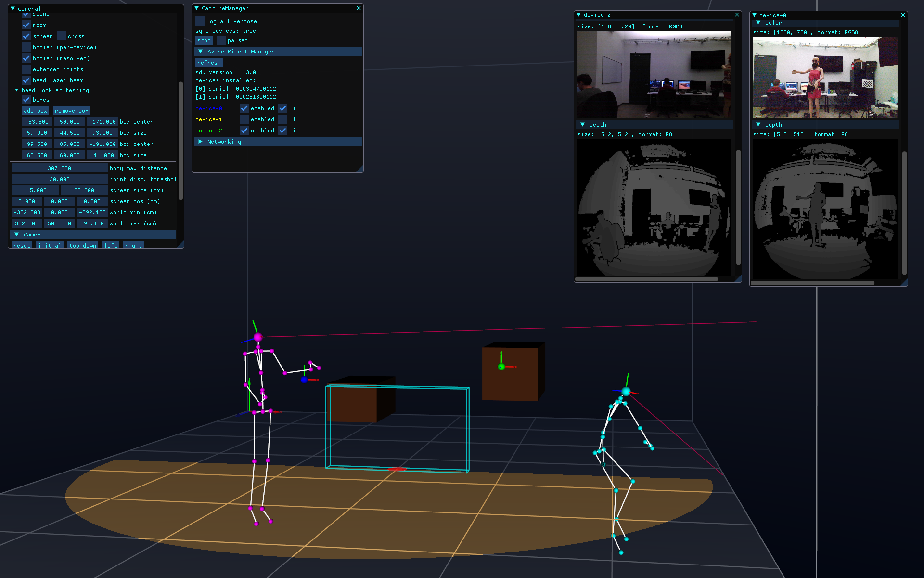The width and height of the screenshot is (924, 578).
Task: Enable device-1 ui checkbox
Action: coord(282,119)
